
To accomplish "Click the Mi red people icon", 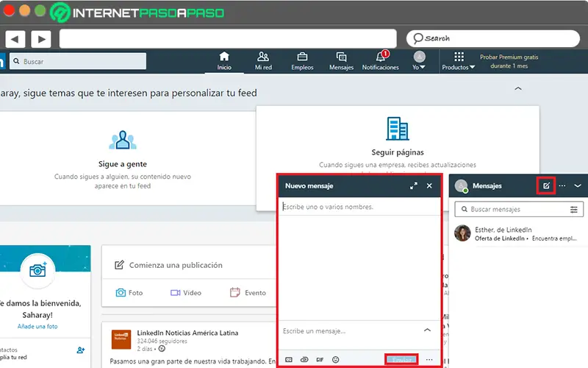I will point(263,57).
